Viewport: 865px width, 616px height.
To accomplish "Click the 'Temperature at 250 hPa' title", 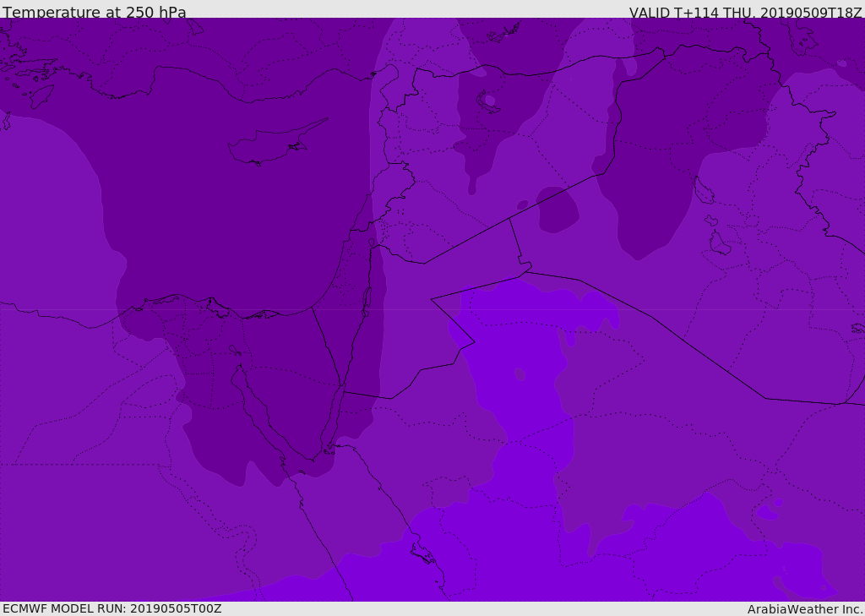I will click(x=95, y=12).
